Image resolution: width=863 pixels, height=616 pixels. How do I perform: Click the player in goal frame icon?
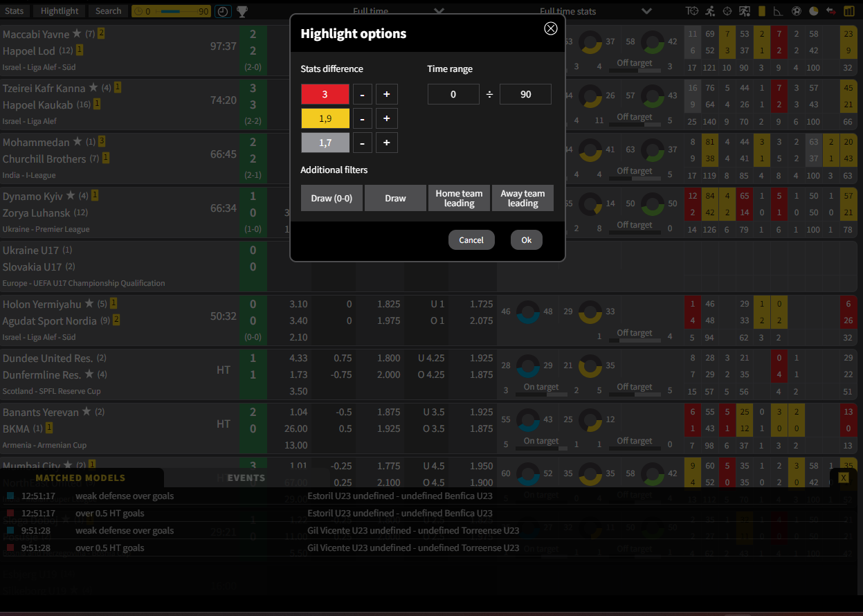point(745,11)
